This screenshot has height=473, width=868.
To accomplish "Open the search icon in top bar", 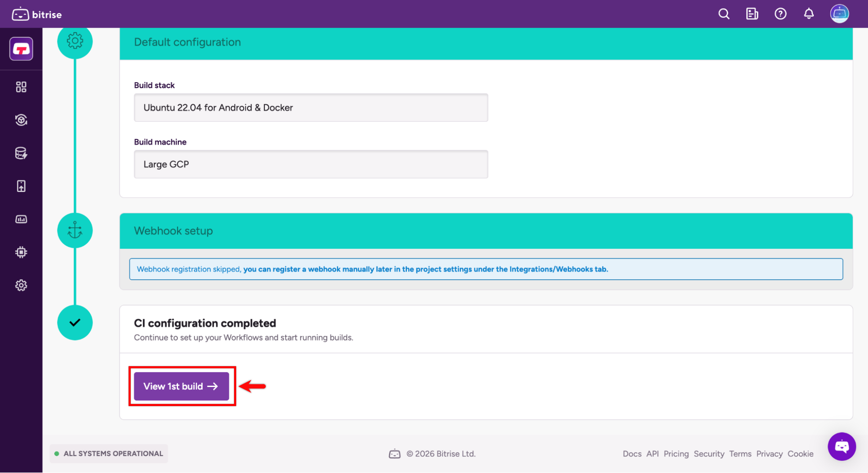I will [724, 14].
